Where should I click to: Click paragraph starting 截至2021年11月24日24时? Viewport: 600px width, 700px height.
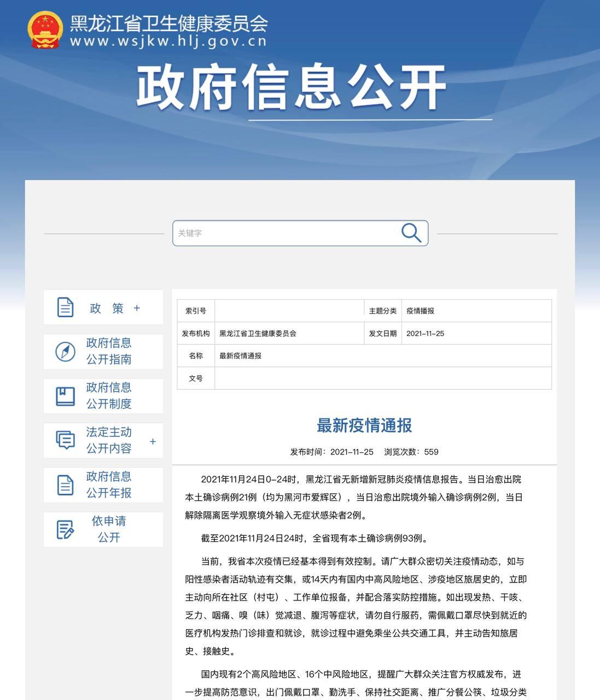(x=314, y=538)
